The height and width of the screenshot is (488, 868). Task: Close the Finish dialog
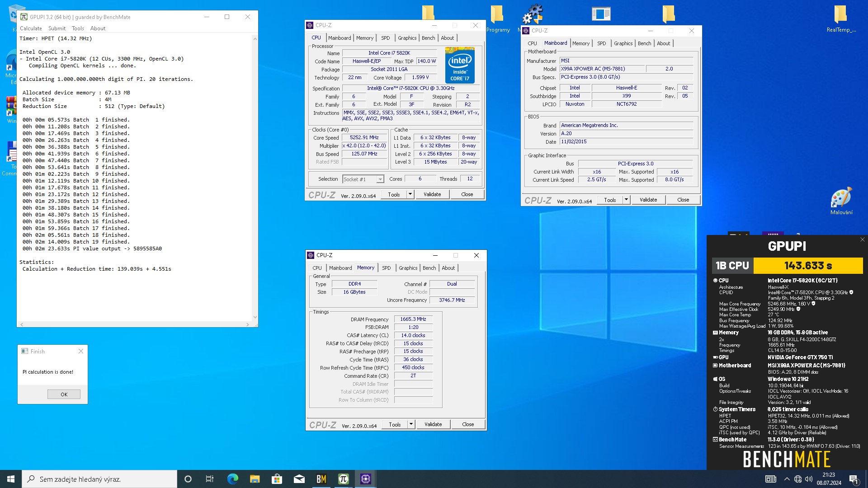click(81, 351)
